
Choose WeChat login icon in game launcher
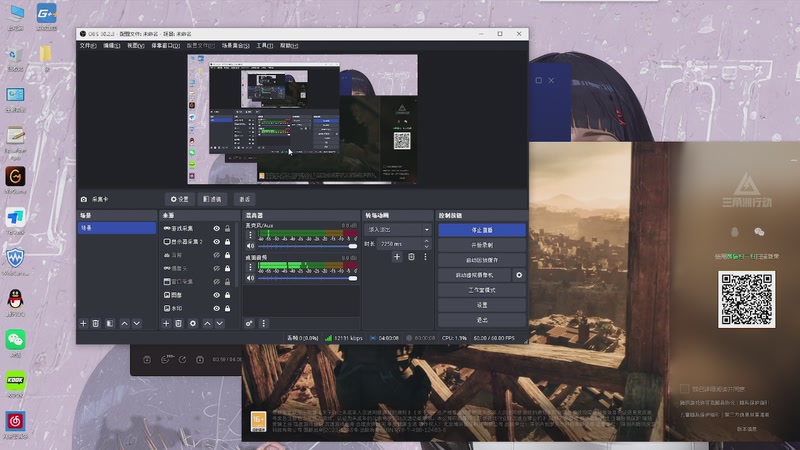(x=759, y=232)
